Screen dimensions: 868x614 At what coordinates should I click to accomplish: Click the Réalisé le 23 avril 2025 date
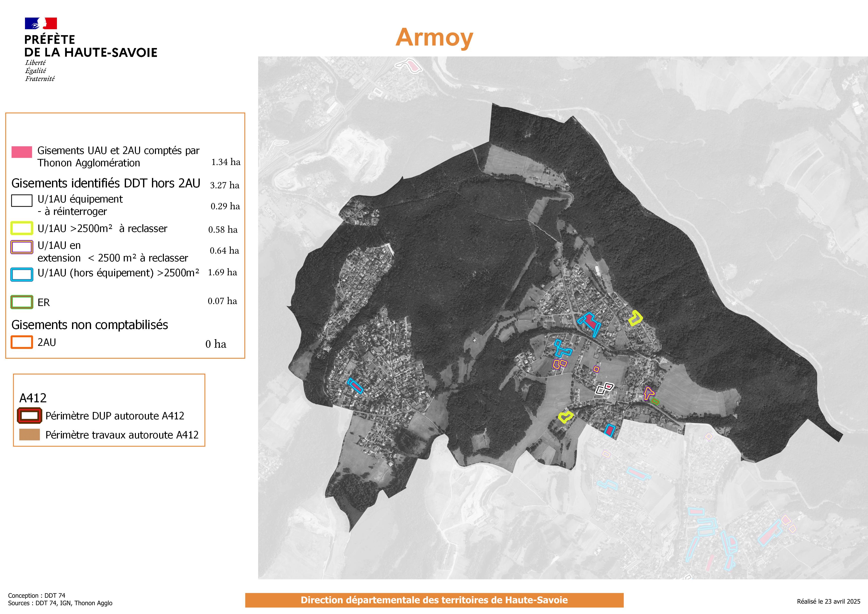point(829,602)
